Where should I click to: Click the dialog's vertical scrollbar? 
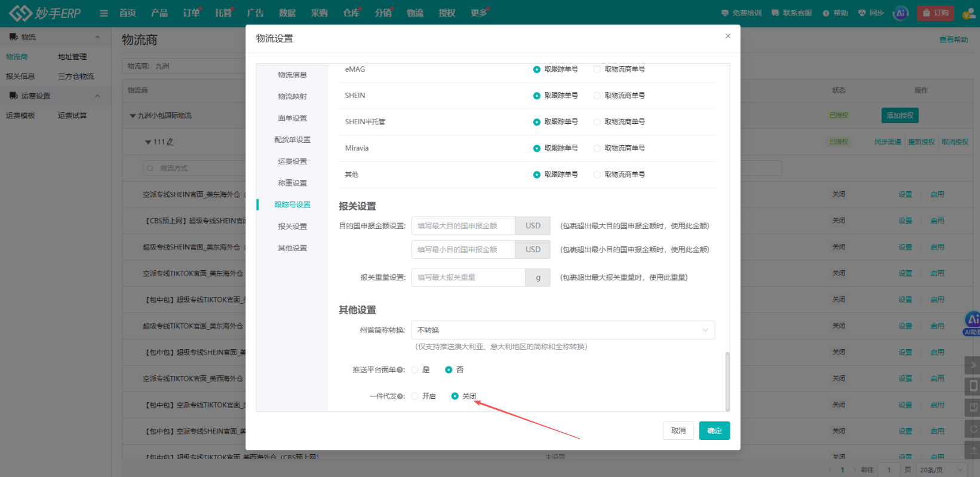[x=727, y=381]
